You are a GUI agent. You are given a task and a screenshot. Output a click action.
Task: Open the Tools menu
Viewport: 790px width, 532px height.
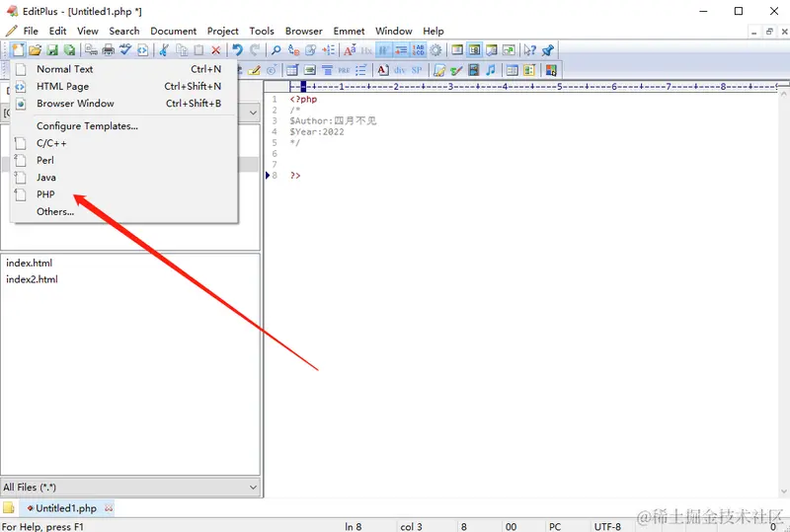tap(262, 31)
